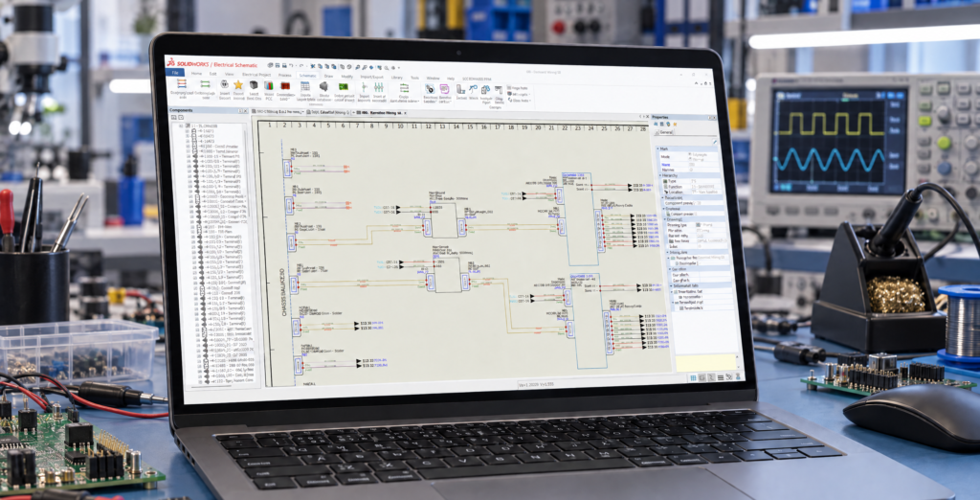Open the Draw ribbon tab
This screenshot has height=500, width=980.
pyautogui.click(x=329, y=76)
